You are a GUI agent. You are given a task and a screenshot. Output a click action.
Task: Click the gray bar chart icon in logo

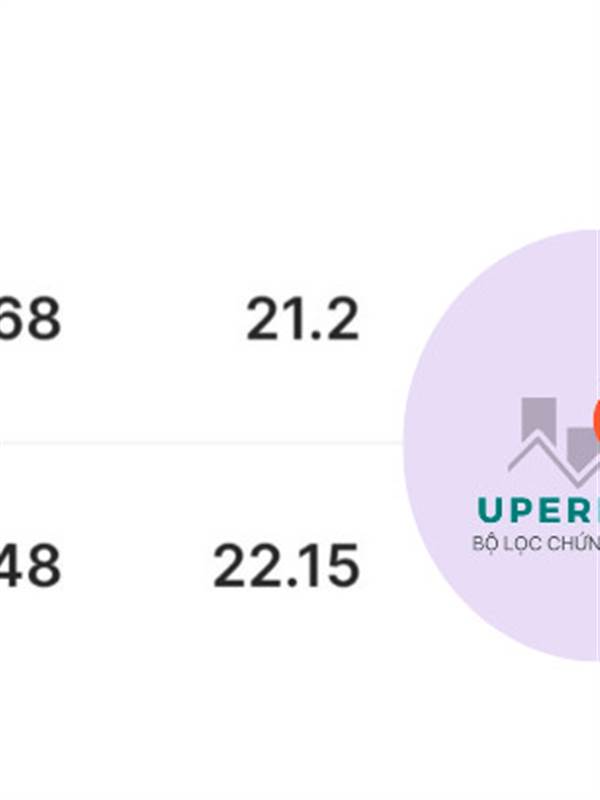pos(554,441)
